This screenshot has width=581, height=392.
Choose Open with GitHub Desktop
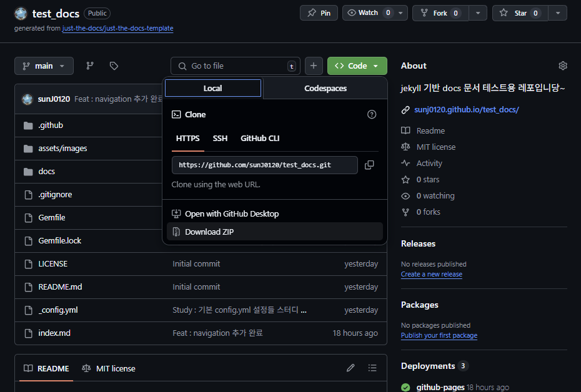275,214
